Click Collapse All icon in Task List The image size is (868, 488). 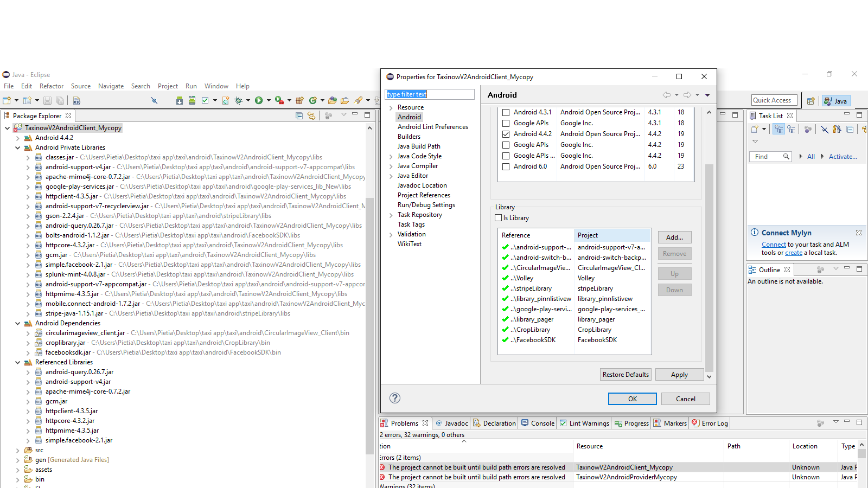850,129
